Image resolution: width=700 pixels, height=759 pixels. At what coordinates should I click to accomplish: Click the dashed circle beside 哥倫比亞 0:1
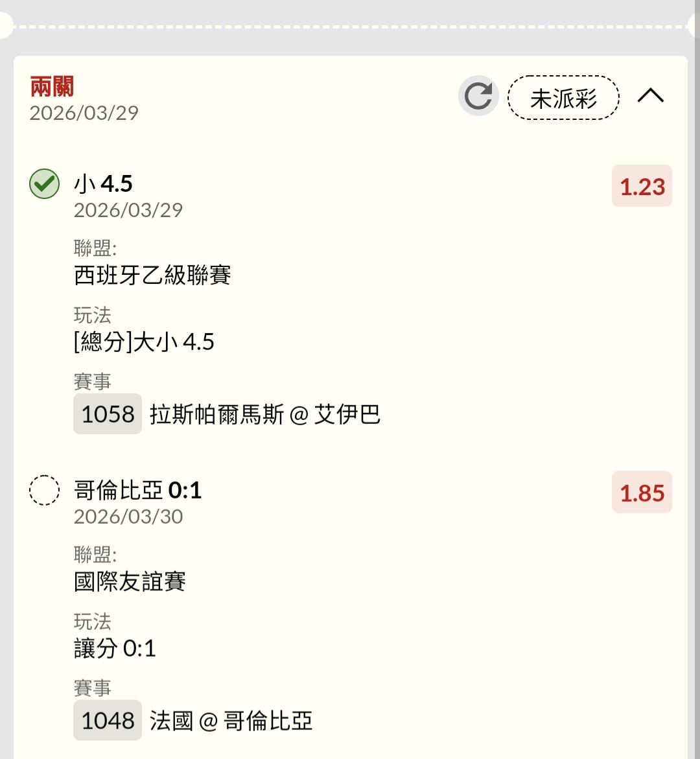[x=44, y=491]
